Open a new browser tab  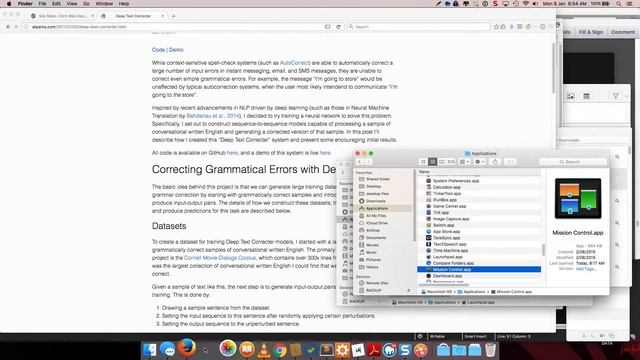pos(173,16)
